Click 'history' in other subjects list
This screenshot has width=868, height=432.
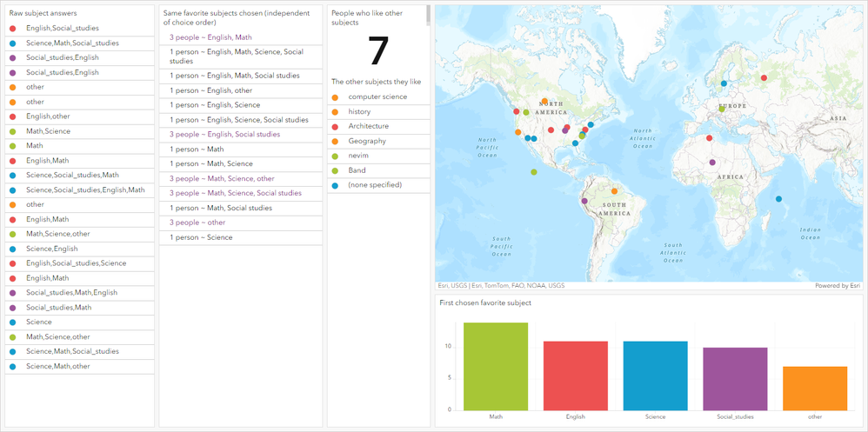coord(378,112)
